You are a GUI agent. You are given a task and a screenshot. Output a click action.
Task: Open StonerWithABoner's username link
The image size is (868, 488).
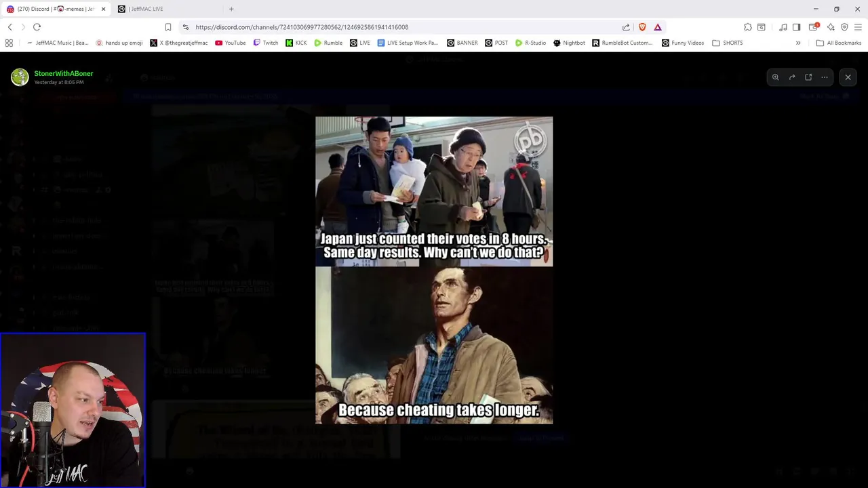(x=64, y=73)
